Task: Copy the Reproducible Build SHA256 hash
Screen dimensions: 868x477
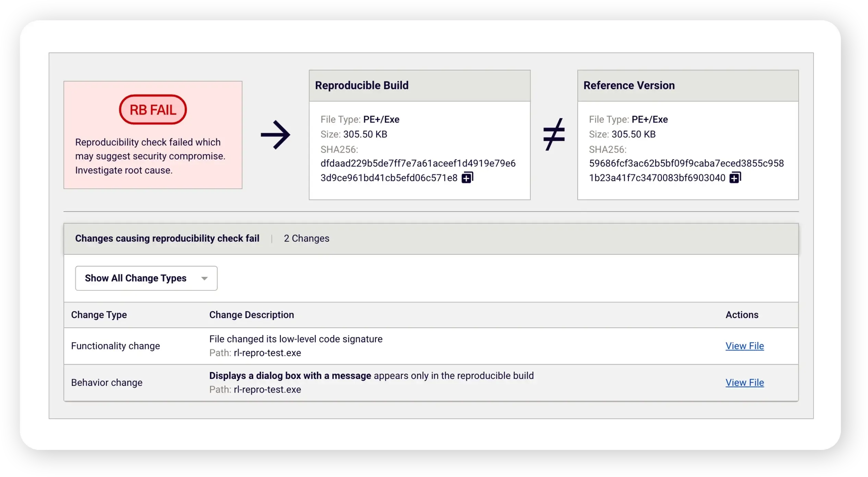Action: pyautogui.click(x=467, y=177)
